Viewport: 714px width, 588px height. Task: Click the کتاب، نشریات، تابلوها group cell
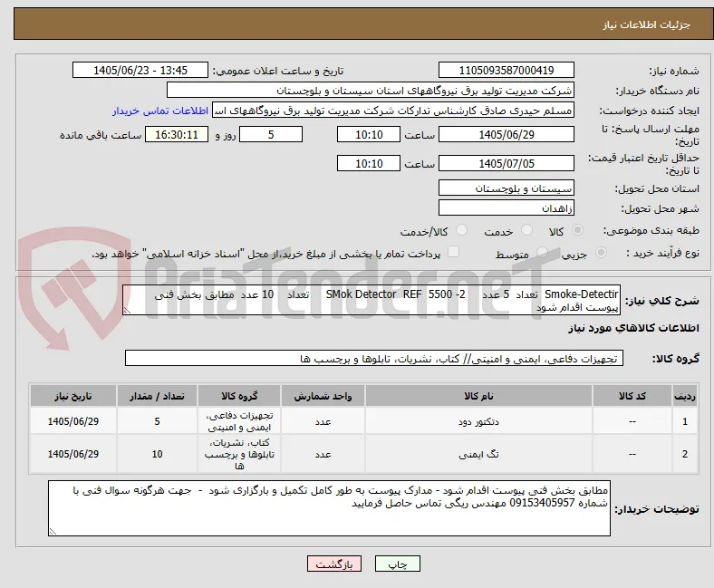239,454
